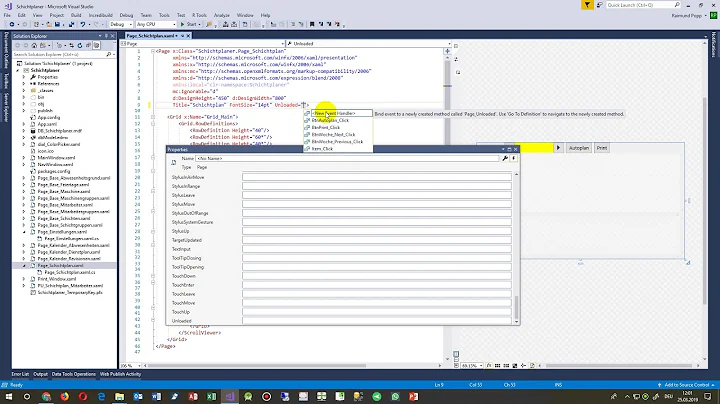Close the Page_Schichtplan.xaml tab
Image resolution: width=720 pixels, height=404 pixels.
(188, 36)
